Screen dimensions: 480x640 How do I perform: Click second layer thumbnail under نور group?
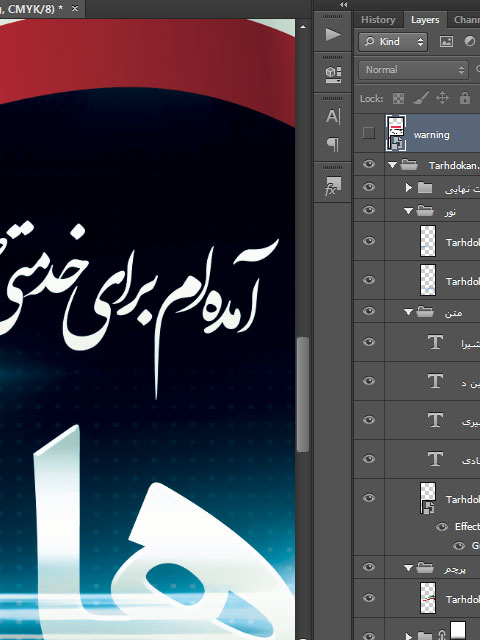point(428,280)
